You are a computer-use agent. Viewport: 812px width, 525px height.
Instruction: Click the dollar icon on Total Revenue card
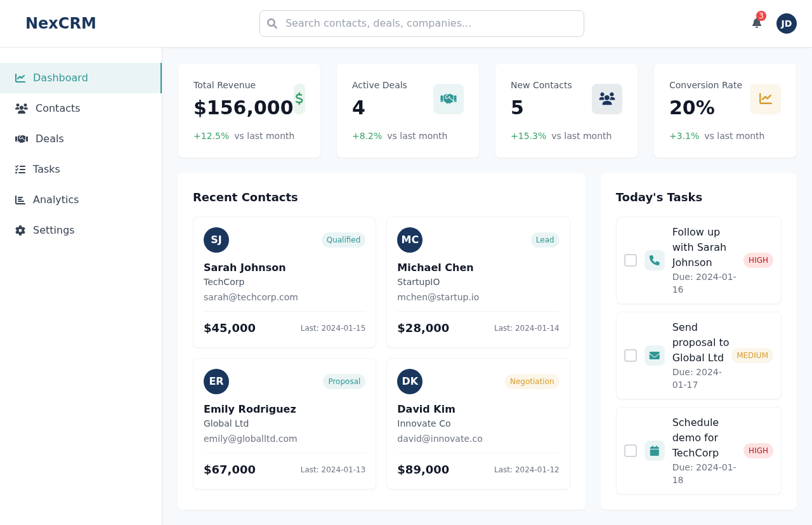pos(299,98)
